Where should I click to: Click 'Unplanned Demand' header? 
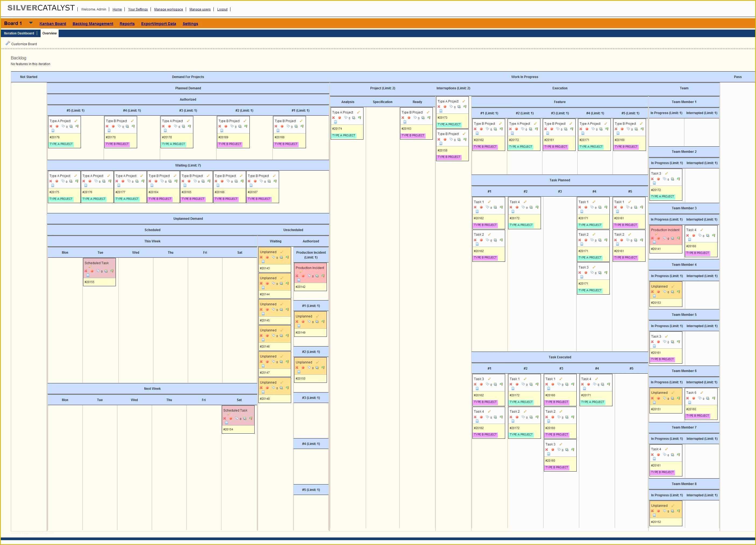click(x=188, y=219)
